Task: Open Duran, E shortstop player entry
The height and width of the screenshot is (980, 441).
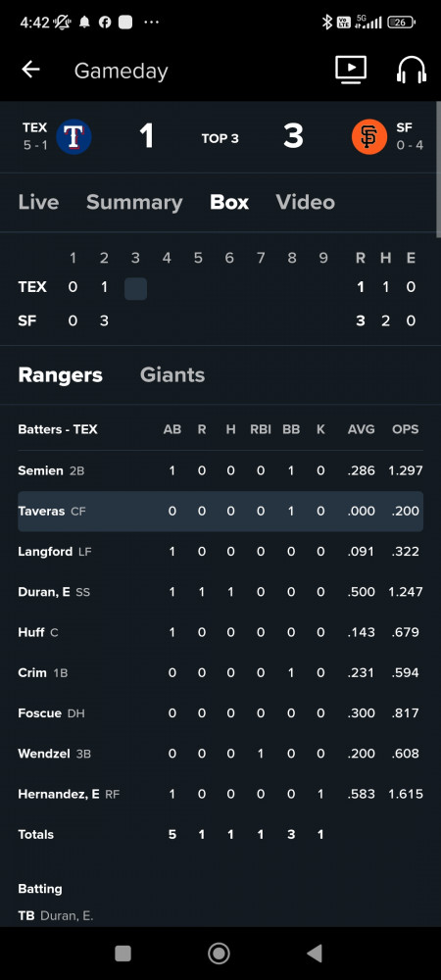Action: tap(220, 592)
